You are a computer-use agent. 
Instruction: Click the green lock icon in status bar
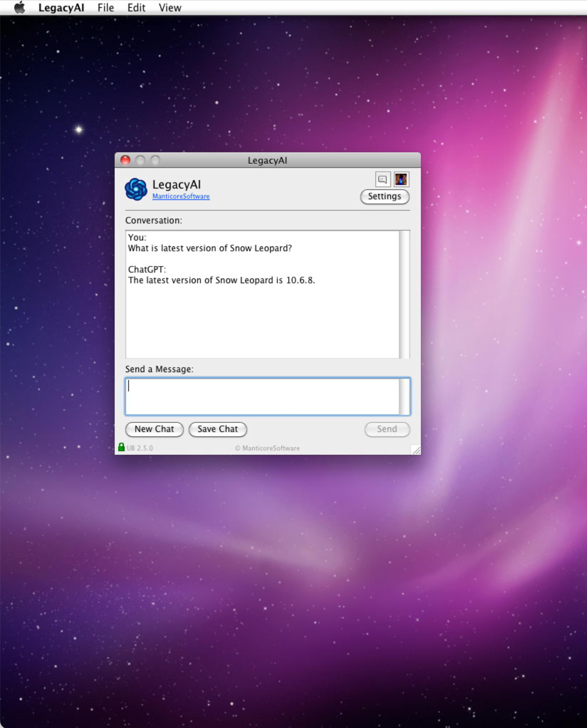tap(121, 447)
